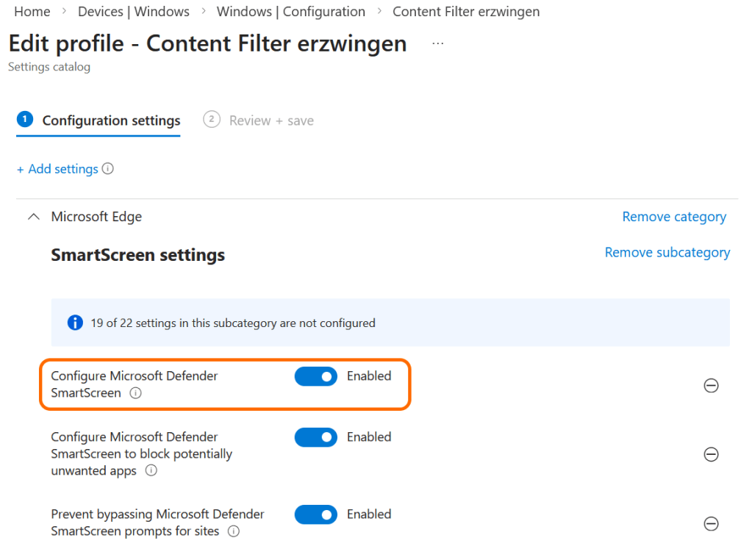Viewport: 752px width, 560px height.
Task: Click the Add settings link
Action: (x=57, y=169)
